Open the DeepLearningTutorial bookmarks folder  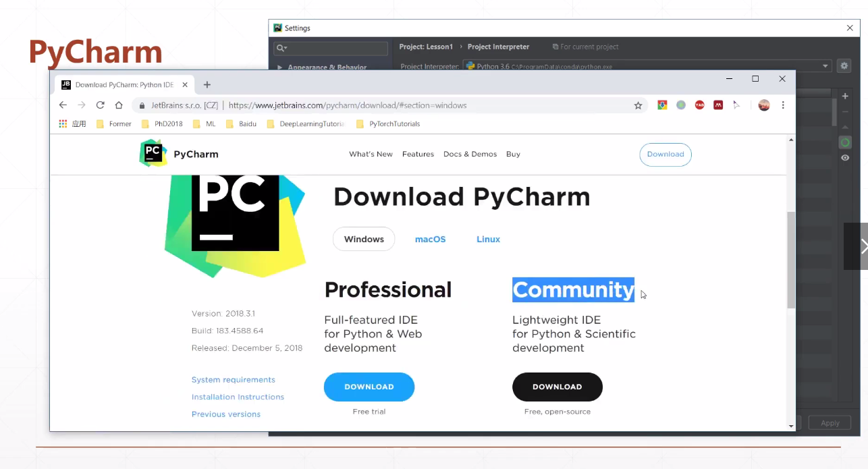306,123
